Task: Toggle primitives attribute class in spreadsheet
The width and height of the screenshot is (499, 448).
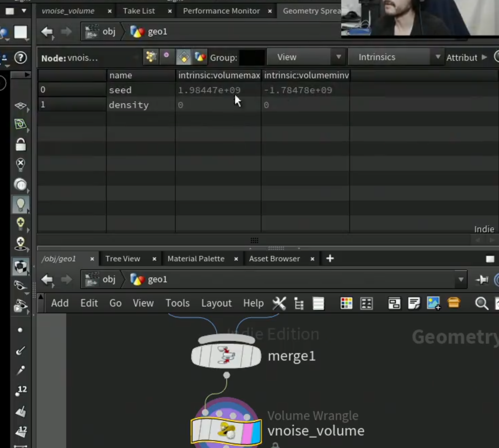Action: [184, 57]
